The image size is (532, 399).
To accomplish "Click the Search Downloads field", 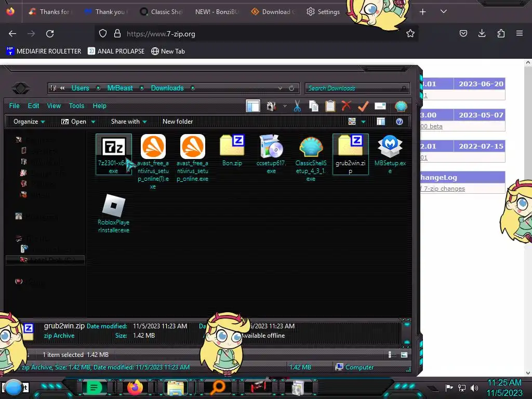I will 357,88.
